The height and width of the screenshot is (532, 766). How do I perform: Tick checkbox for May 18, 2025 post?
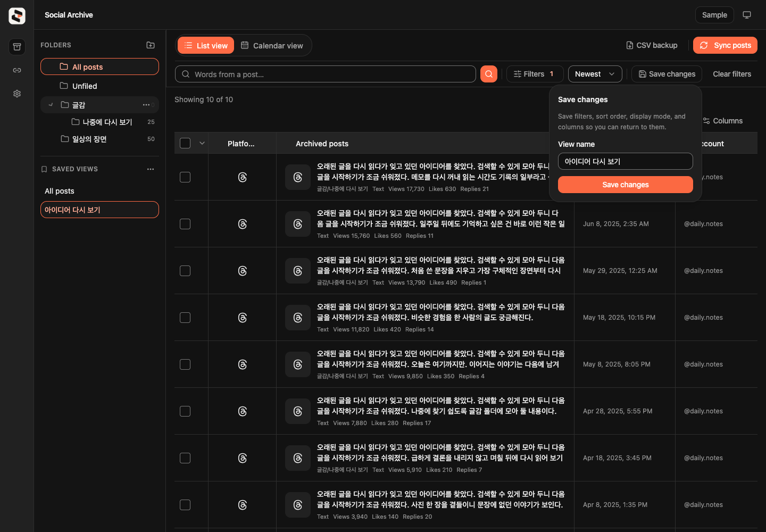click(x=185, y=318)
